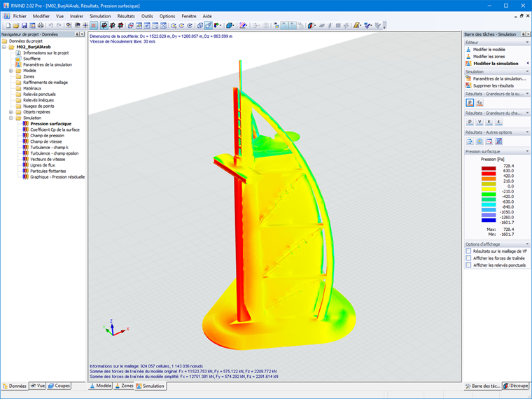The width and height of the screenshot is (532, 399).
Task: Open the Fenêtre menu
Action: [x=188, y=16]
